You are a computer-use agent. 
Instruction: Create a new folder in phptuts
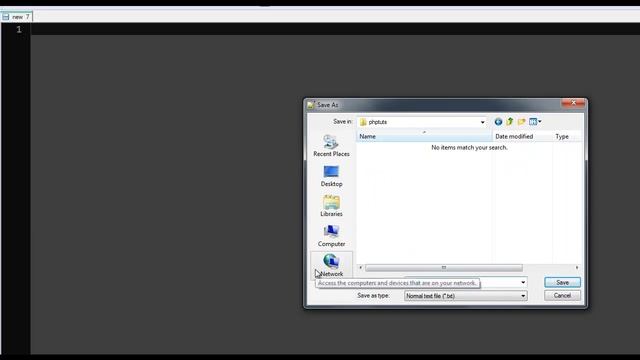click(521, 122)
